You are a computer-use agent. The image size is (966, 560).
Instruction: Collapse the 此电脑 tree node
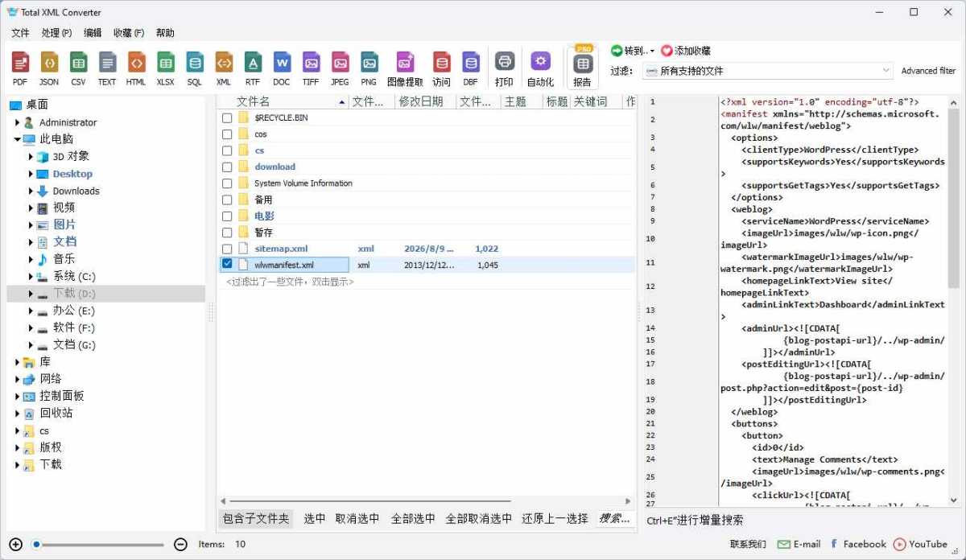pyautogui.click(x=17, y=139)
